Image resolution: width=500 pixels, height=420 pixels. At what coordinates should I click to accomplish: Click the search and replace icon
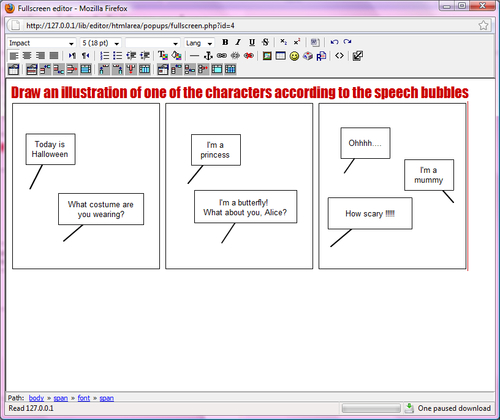point(321,56)
